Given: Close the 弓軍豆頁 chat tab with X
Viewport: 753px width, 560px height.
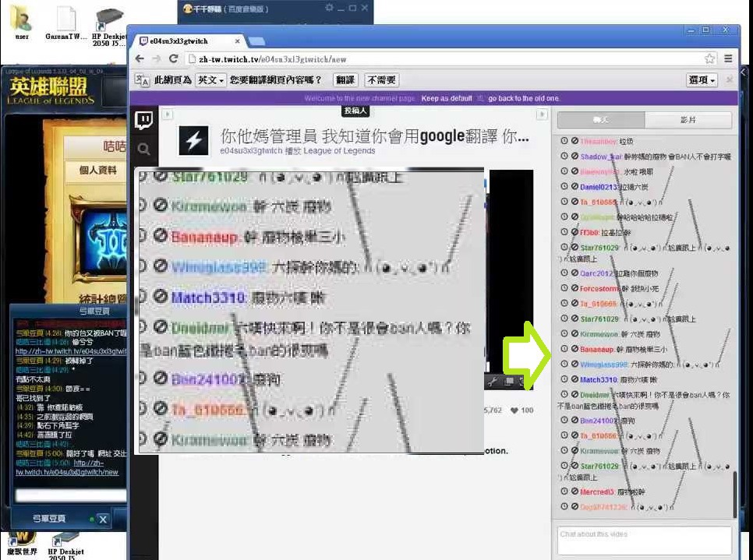Looking at the screenshot, I should [103, 519].
